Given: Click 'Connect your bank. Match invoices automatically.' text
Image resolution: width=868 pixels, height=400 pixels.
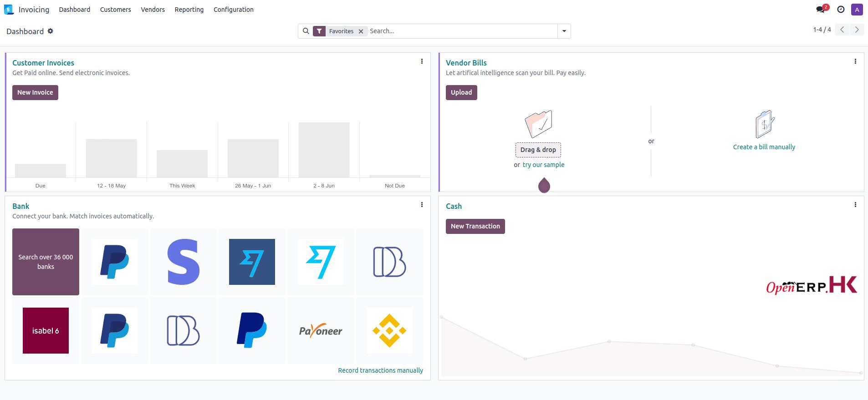Looking at the screenshot, I should pyautogui.click(x=83, y=216).
